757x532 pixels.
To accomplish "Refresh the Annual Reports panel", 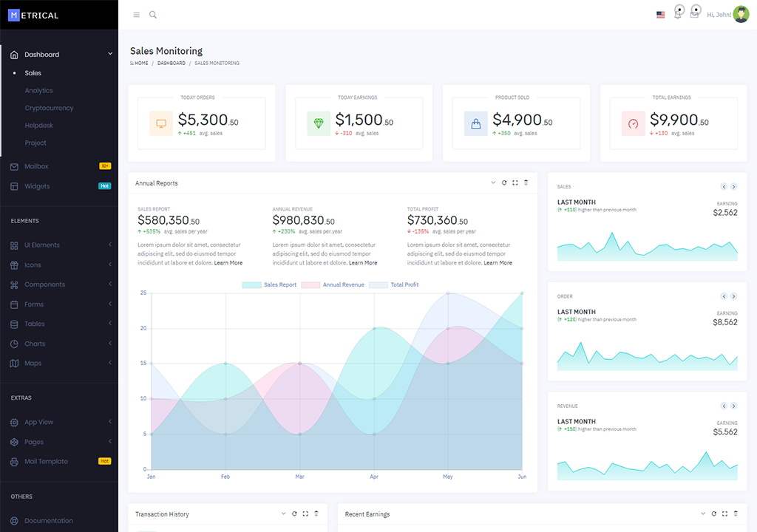I will (504, 183).
